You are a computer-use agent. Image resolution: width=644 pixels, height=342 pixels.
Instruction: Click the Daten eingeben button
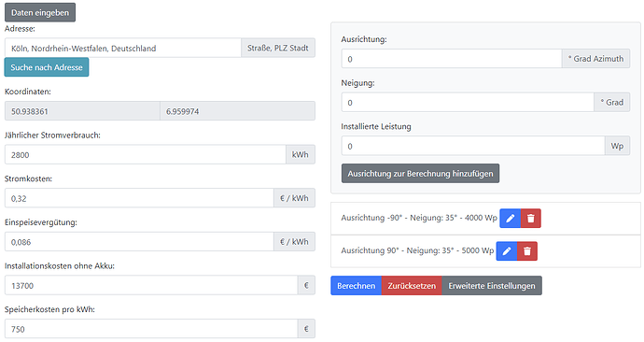pos(40,12)
